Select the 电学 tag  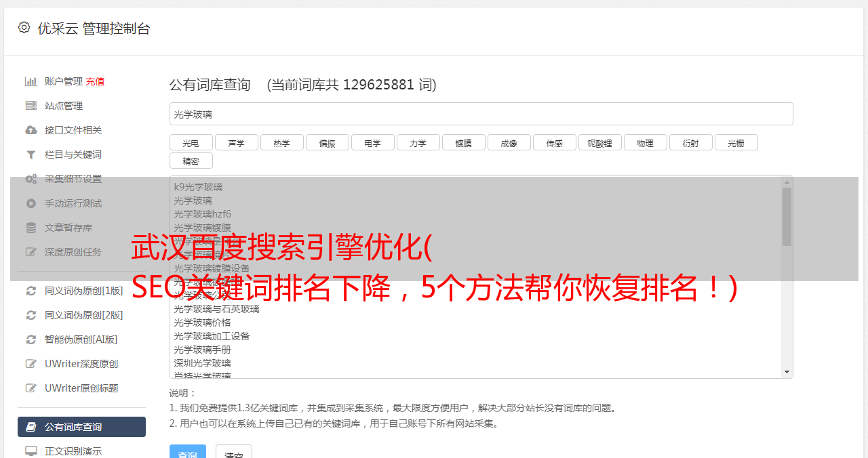pyautogui.click(x=372, y=142)
